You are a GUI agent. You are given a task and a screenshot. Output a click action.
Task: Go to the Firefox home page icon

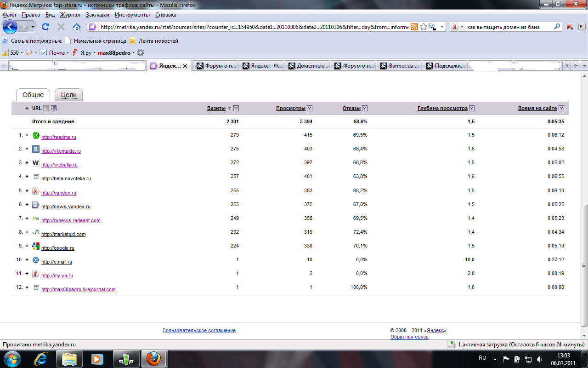77,27
